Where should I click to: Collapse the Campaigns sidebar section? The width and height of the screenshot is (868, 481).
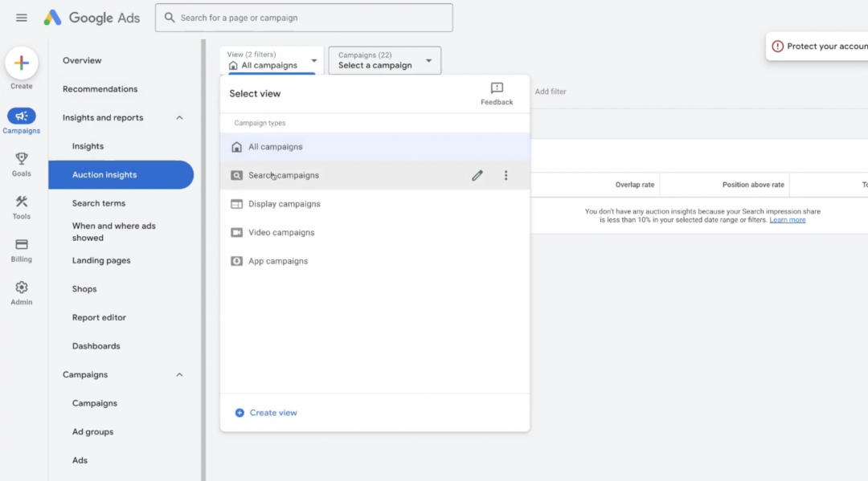point(179,375)
